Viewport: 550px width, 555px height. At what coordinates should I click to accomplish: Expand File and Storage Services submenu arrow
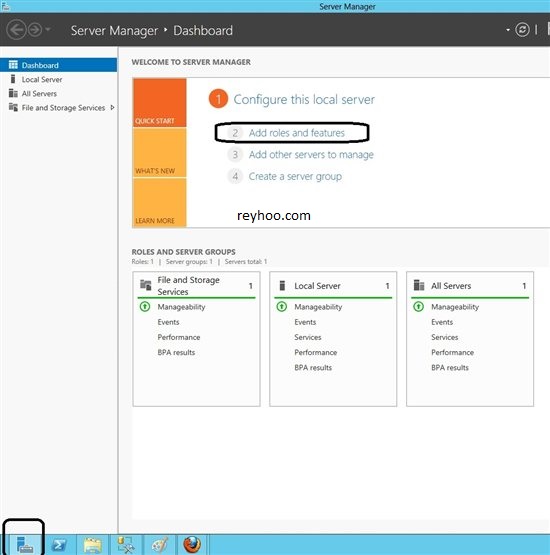tap(112, 107)
